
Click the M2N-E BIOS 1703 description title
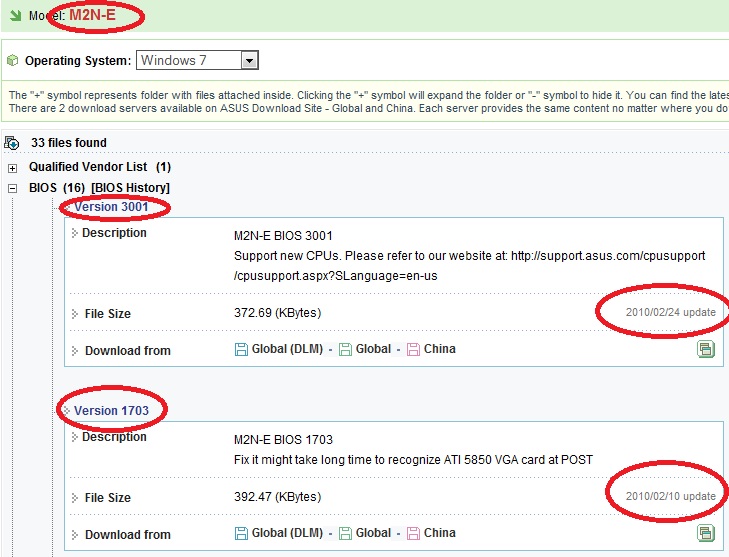pos(283,439)
